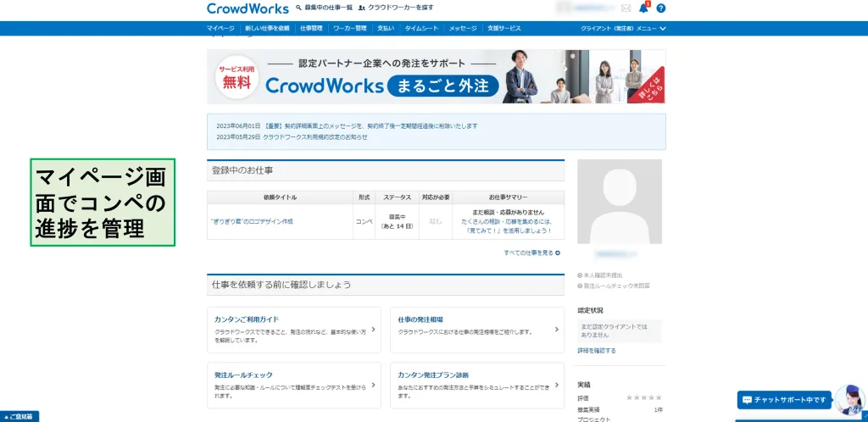Select 新しい仕事を依頼 menu item
Image resolution: width=868 pixels, height=422 pixels.
[267, 28]
